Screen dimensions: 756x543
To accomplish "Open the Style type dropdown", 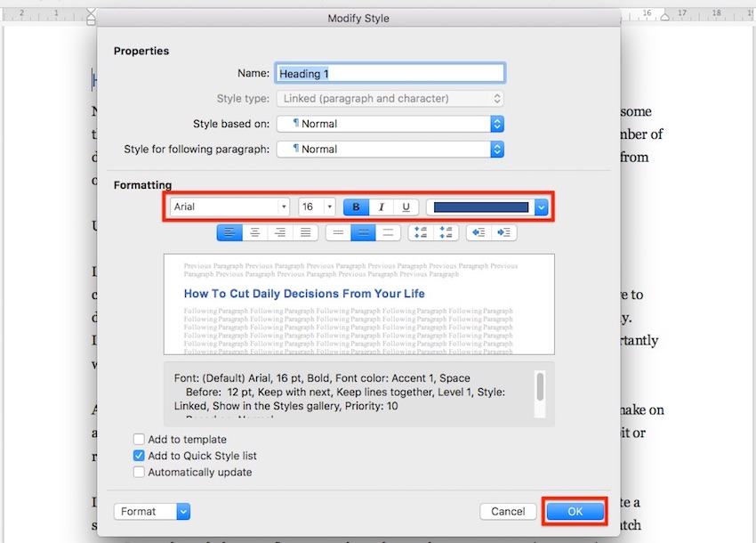I will click(389, 98).
